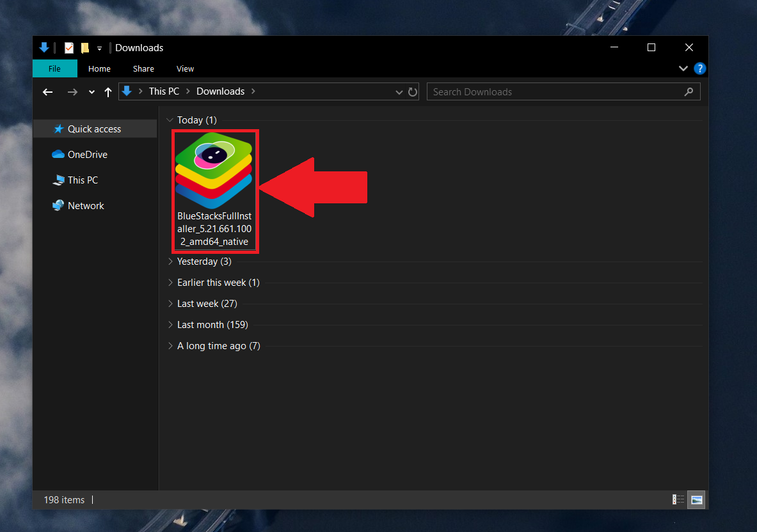The width and height of the screenshot is (757, 532).
Task: Open the customize quick access toolbar dropdown
Action: (100, 47)
